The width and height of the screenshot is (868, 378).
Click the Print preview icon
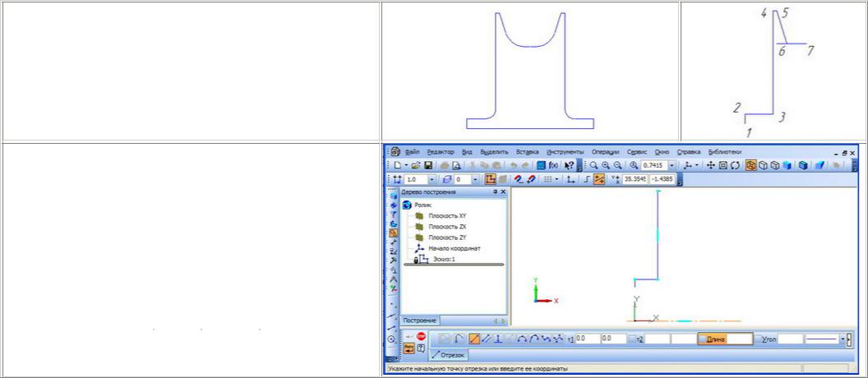point(457,165)
